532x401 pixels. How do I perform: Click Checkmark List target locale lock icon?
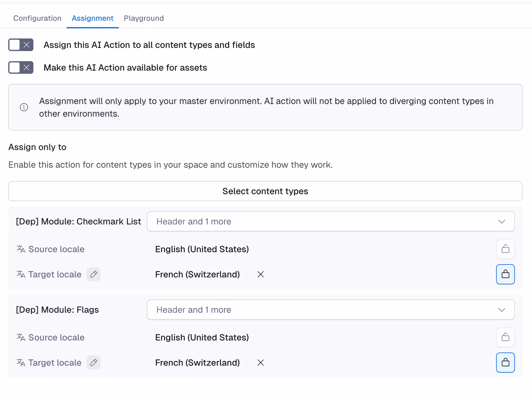coord(506,274)
